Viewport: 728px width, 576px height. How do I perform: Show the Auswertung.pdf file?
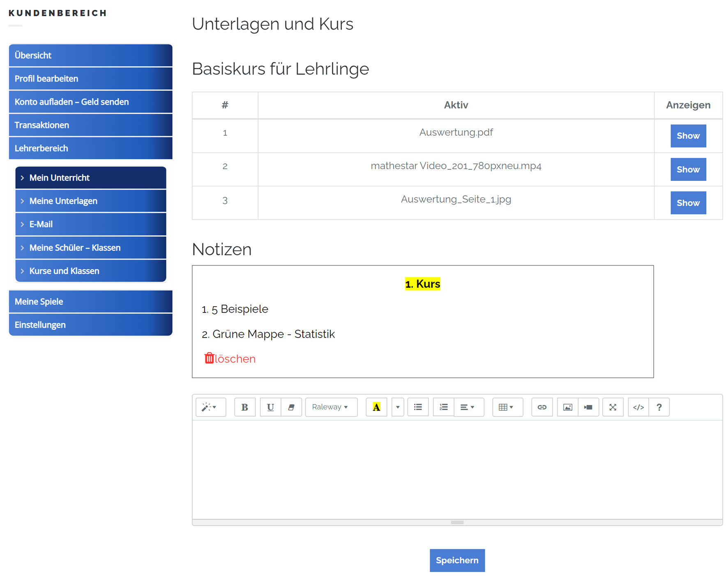[688, 136]
